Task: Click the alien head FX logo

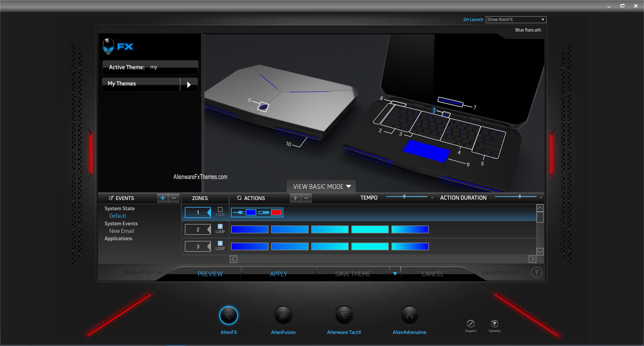Action: click(x=109, y=46)
